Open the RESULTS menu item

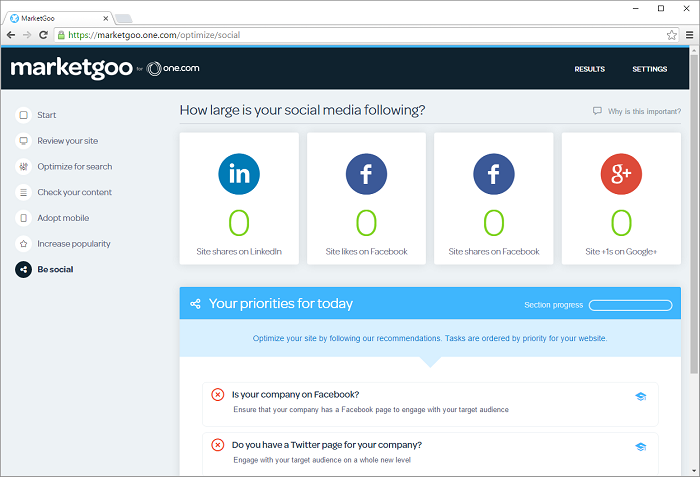[590, 69]
